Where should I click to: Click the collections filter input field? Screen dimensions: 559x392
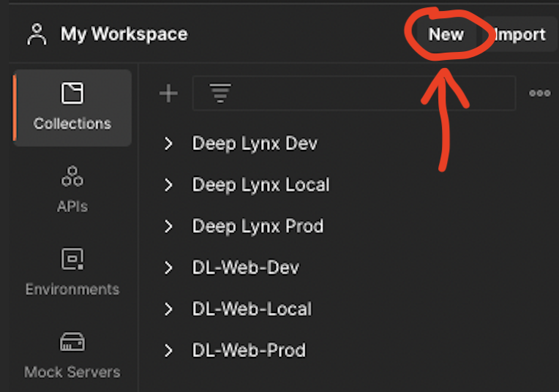pyautogui.click(x=366, y=93)
